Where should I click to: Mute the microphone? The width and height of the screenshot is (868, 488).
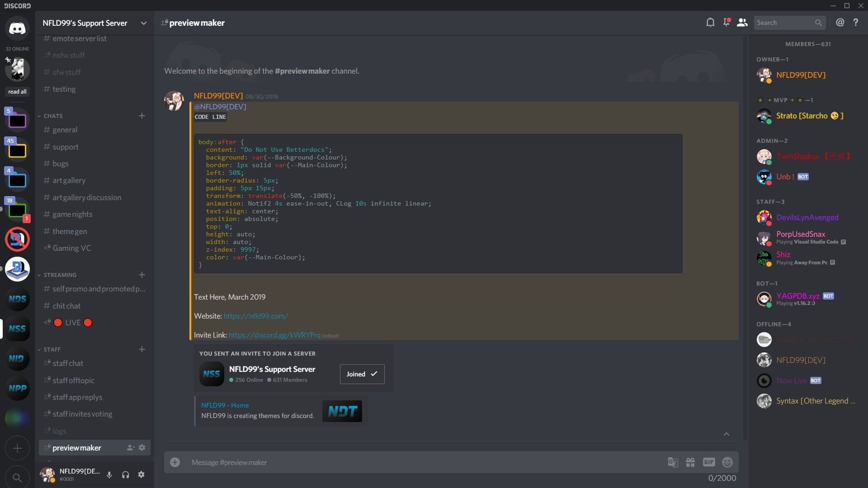(x=109, y=474)
